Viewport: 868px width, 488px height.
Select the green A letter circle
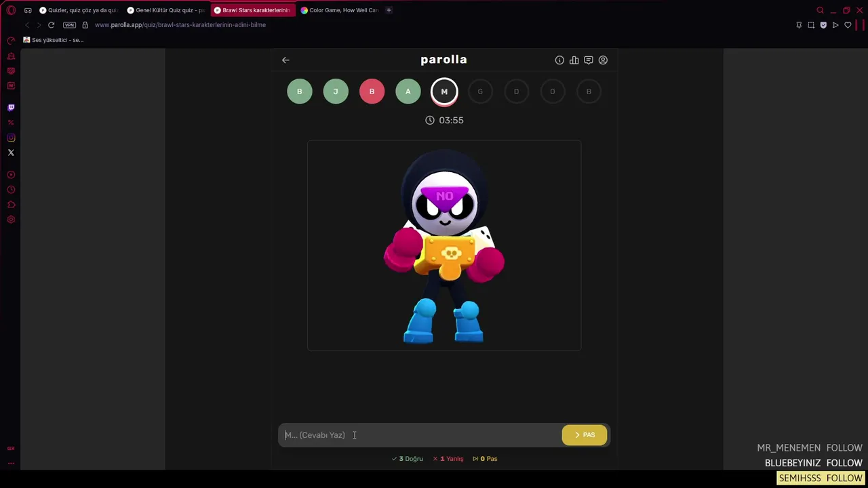tap(408, 91)
